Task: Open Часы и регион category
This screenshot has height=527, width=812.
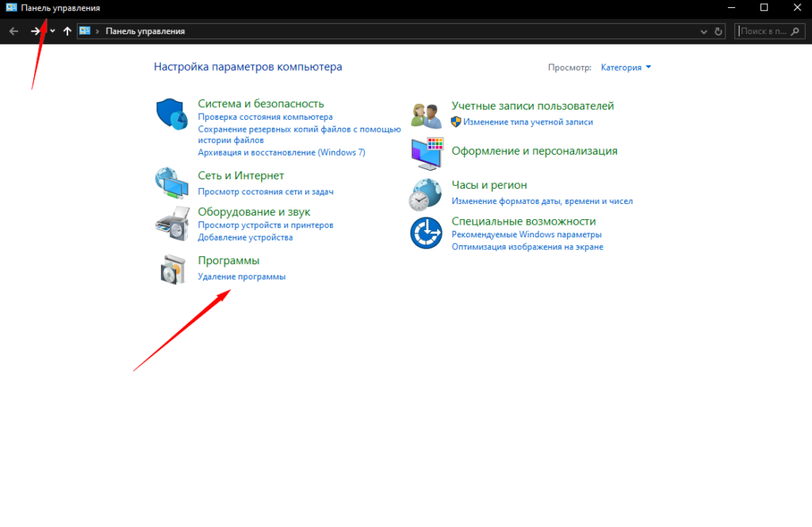Action: pyautogui.click(x=489, y=185)
